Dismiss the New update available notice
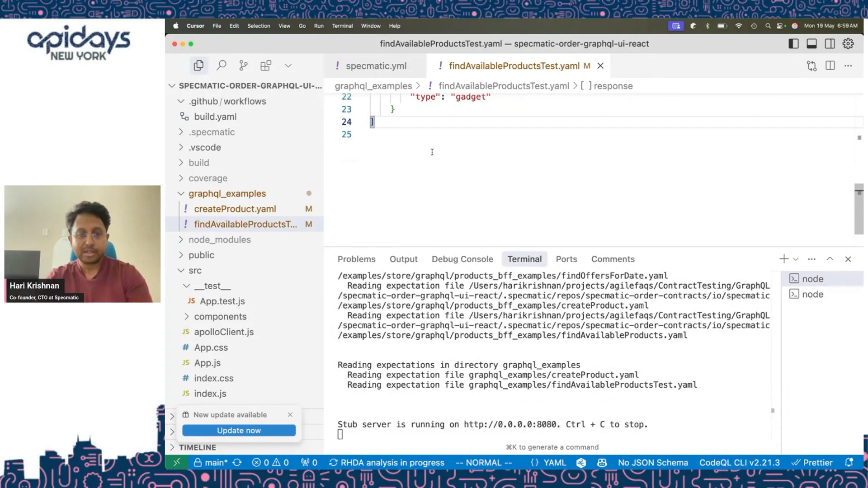 (x=290, y=414)
